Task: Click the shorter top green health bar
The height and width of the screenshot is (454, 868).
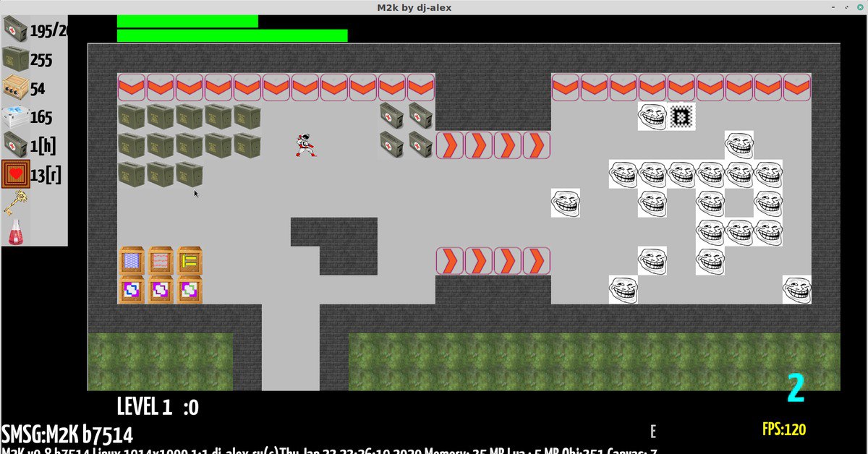Action: pos(187,22)
